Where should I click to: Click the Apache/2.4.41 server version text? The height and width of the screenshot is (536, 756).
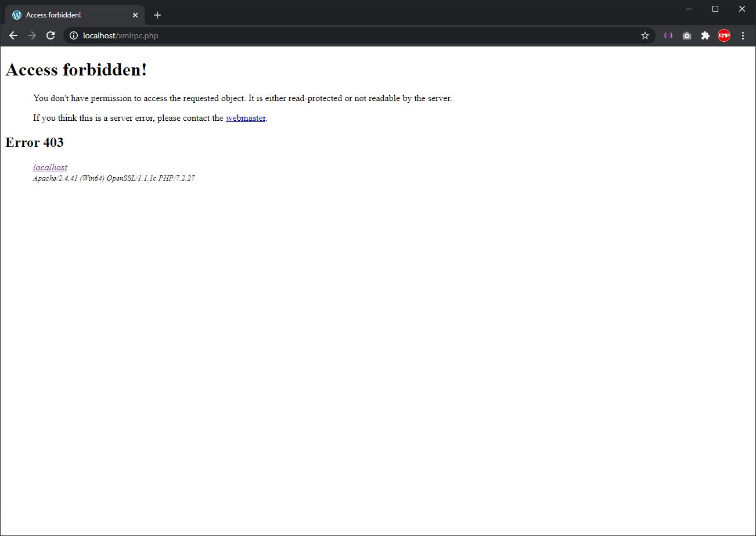pos(114,178)
